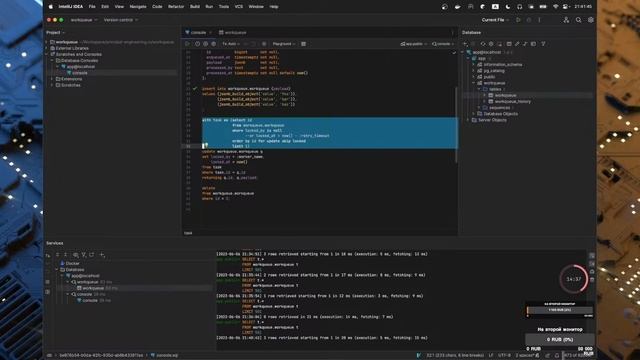Viewport: 640px width, 360px height.
Task: Click the Services filter funnel icon
Action: [84, 255]
